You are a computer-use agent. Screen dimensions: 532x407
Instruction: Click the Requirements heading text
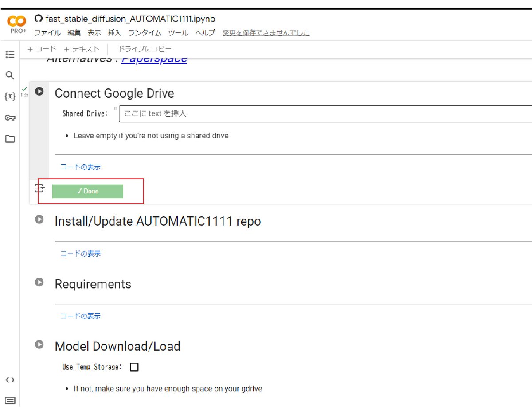pos(93,284)
